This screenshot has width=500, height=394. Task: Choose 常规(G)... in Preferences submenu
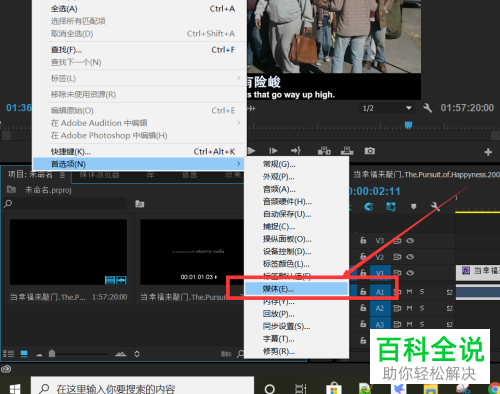(297, 164)
